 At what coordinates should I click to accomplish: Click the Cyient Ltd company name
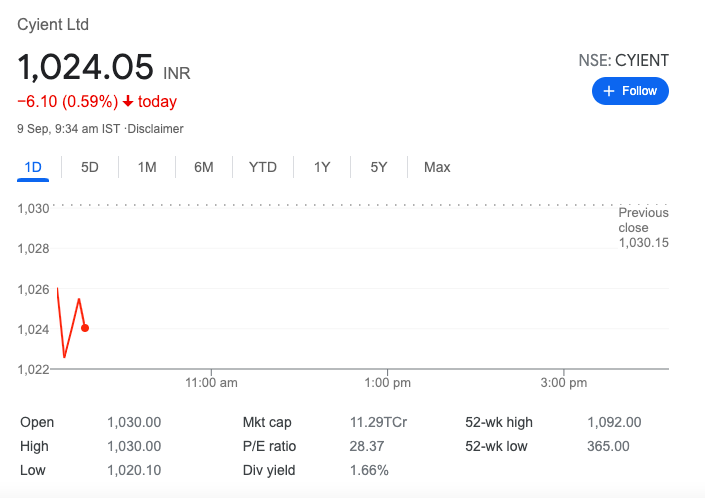point(53,24)
